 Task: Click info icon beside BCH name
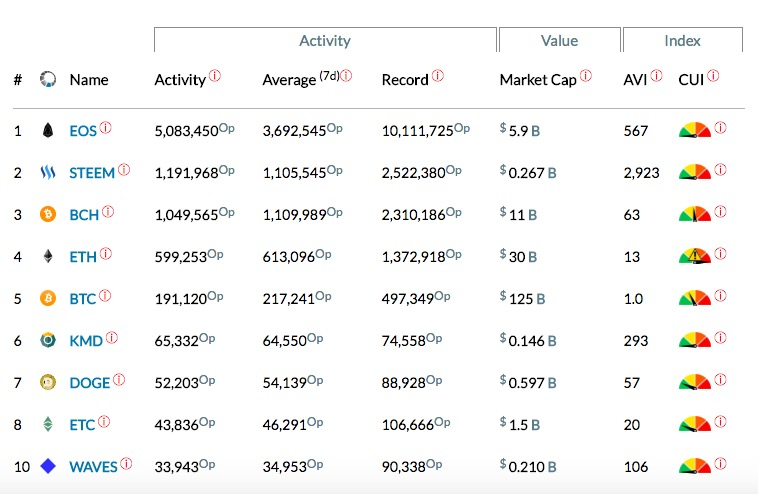(x=108, y=212)
